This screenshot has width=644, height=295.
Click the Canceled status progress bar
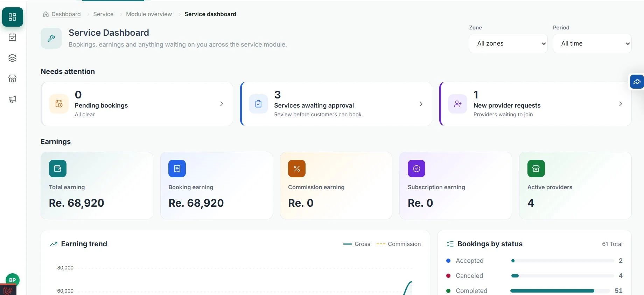point(563,276)
